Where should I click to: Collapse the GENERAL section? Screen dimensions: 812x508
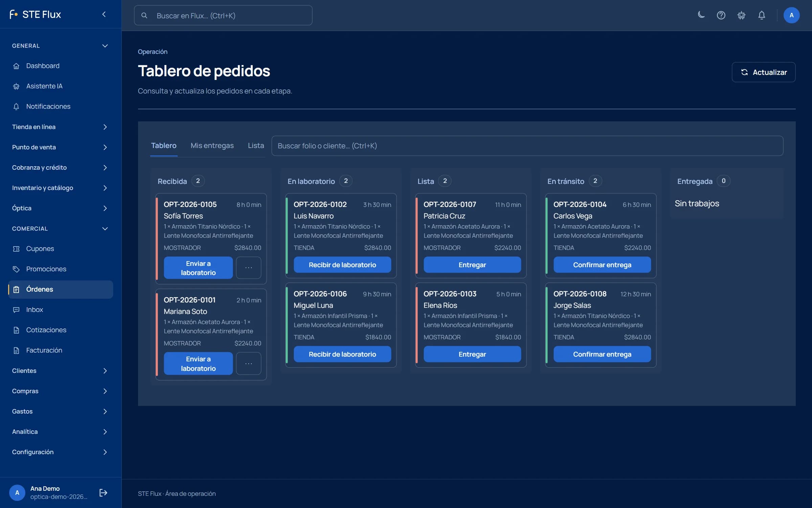click(x=61, y=46)
